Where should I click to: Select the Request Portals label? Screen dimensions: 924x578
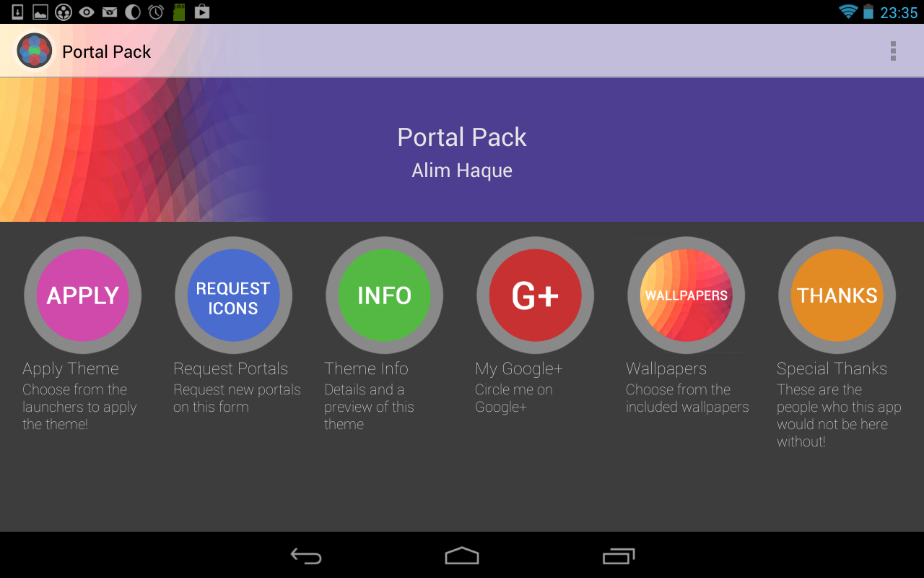pos(231,369)
